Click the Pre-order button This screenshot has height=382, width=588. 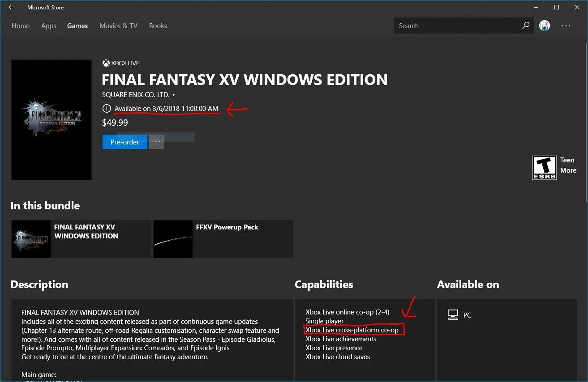pos(124,142)
